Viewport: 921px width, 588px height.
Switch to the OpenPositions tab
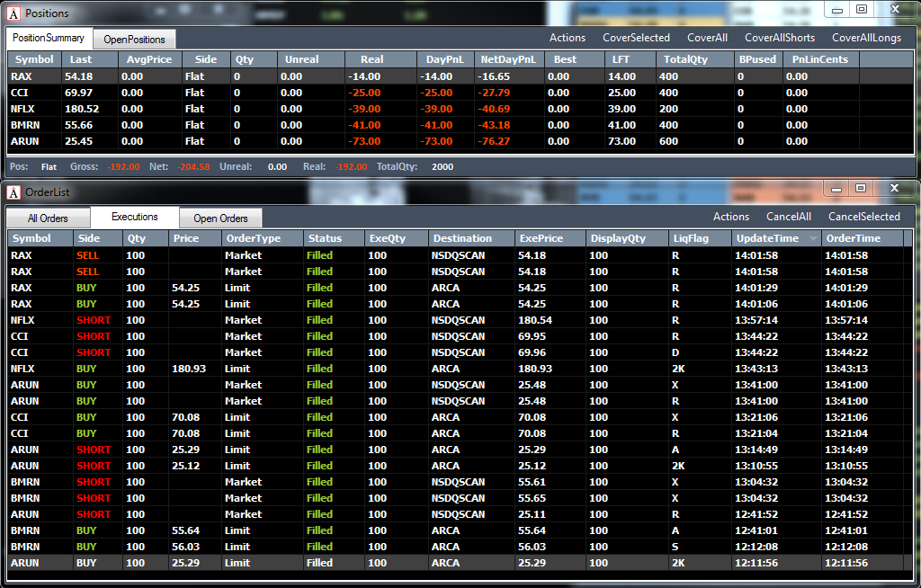(x=134, y=40)
